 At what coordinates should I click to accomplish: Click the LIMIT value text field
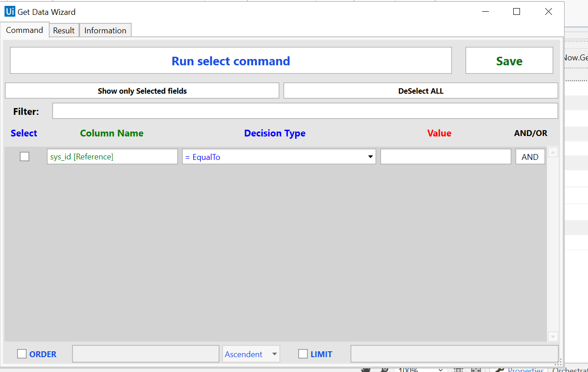tap(454, 354)
